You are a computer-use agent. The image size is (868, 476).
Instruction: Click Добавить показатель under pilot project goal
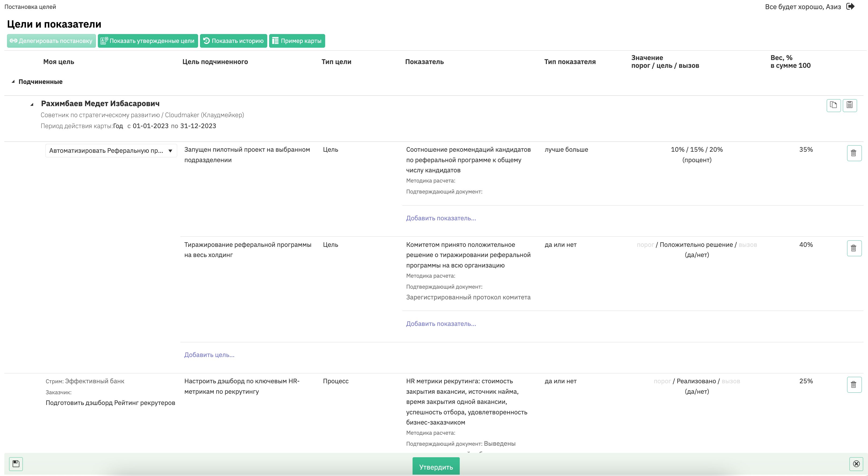point(441,218)
